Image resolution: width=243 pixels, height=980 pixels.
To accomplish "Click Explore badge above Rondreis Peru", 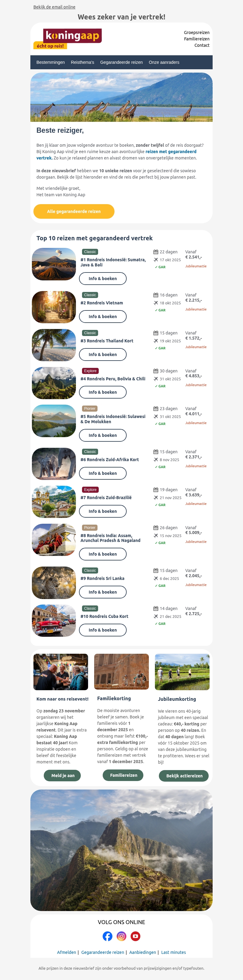I will click(90, 371).
